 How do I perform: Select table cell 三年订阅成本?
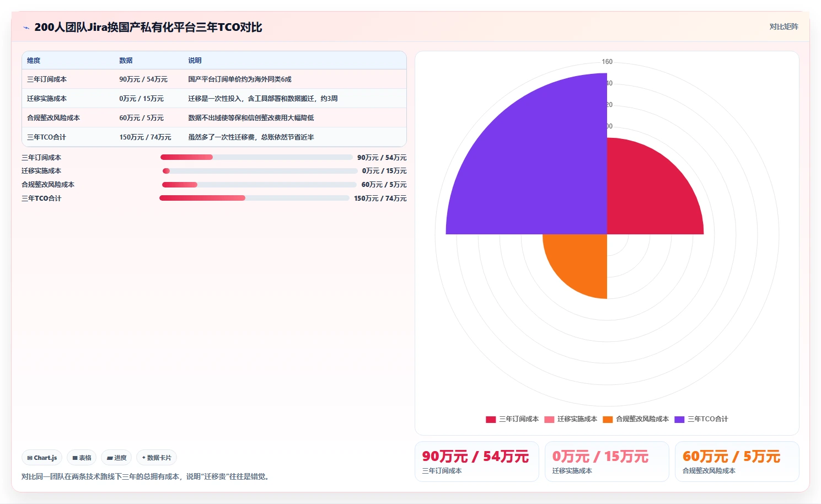(47, 79)
